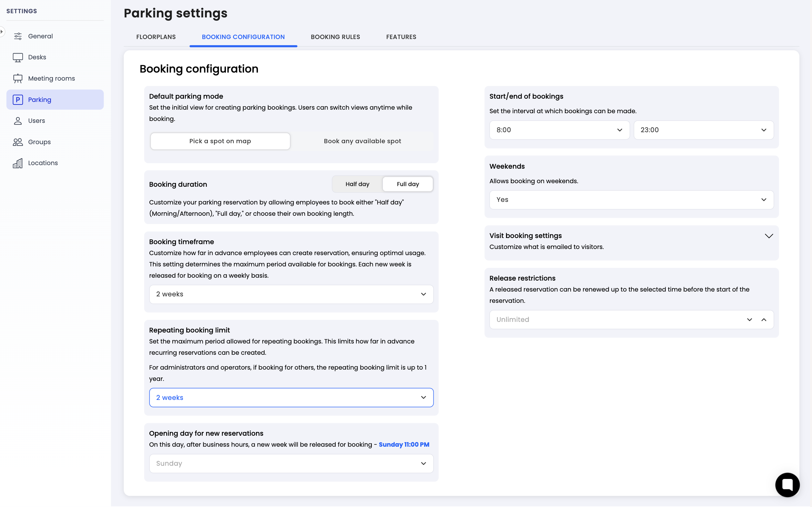Image resolution: width=812 pixels, height=507 pixels.
Task: Click the Users person icon
Action: pyautogui.click(x=18, y=121)
